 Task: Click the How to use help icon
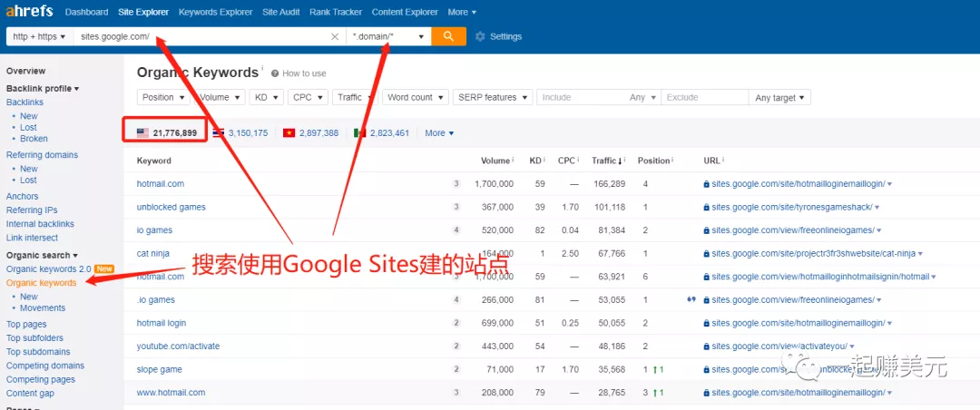275,73
